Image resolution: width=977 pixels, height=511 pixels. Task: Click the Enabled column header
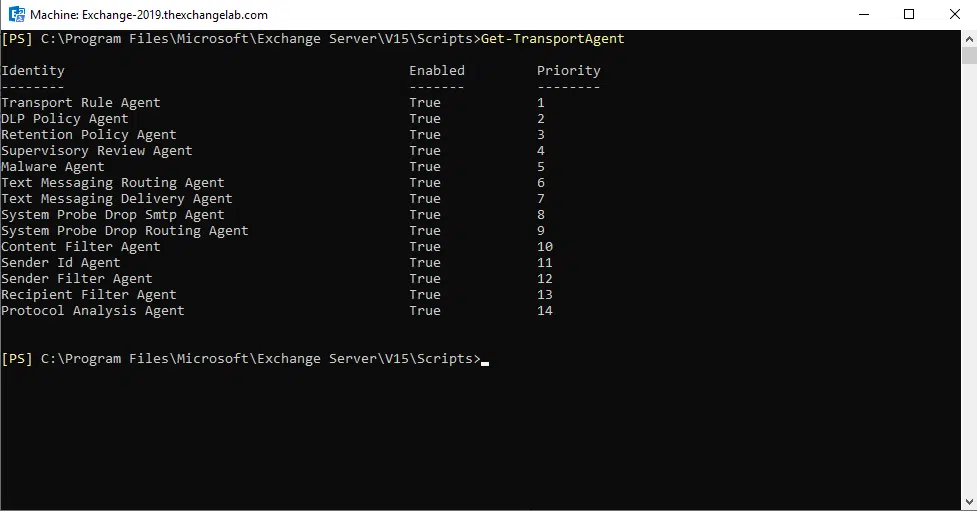[437, 70]
